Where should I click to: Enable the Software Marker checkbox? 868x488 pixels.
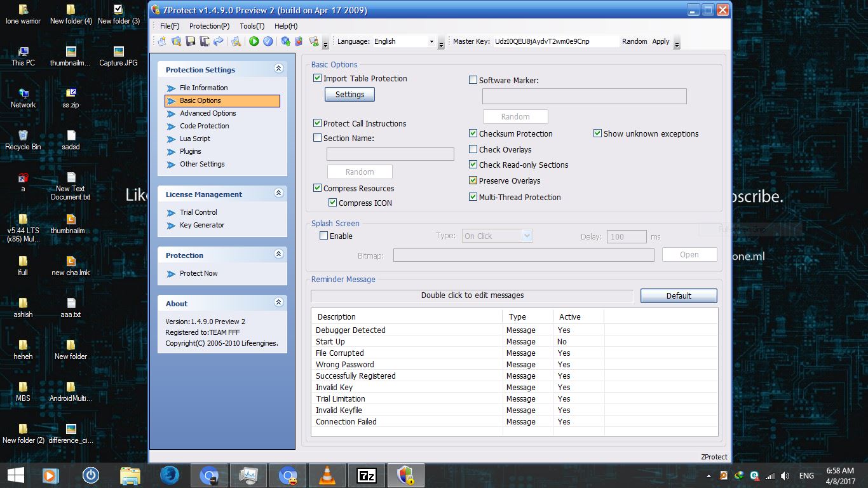[473, 80]
